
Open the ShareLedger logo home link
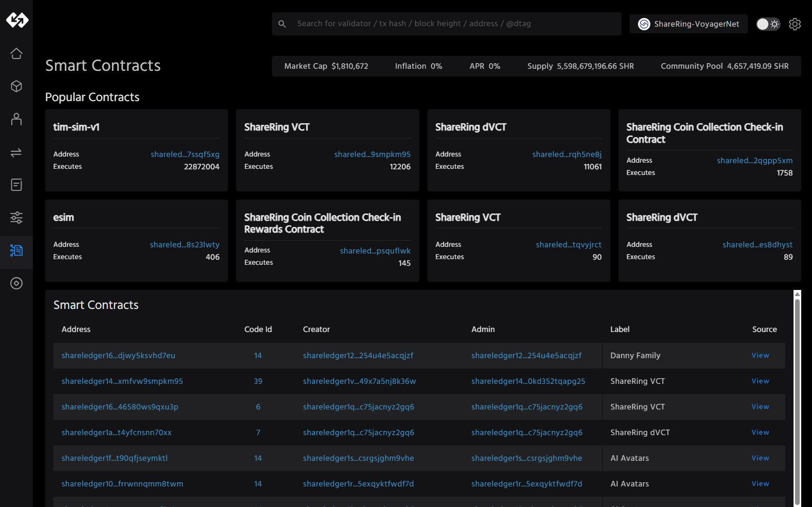tap(17, 20)
